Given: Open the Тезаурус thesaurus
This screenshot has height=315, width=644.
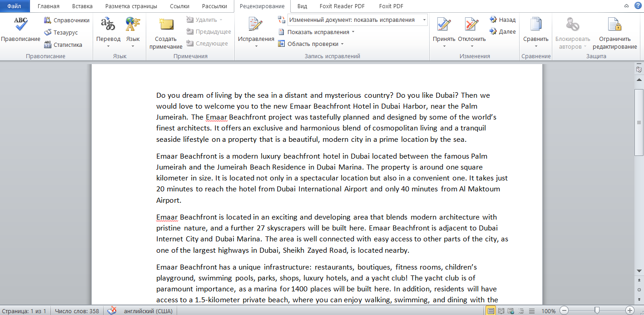Looking at the screenshot, I should tap(61, 33).
